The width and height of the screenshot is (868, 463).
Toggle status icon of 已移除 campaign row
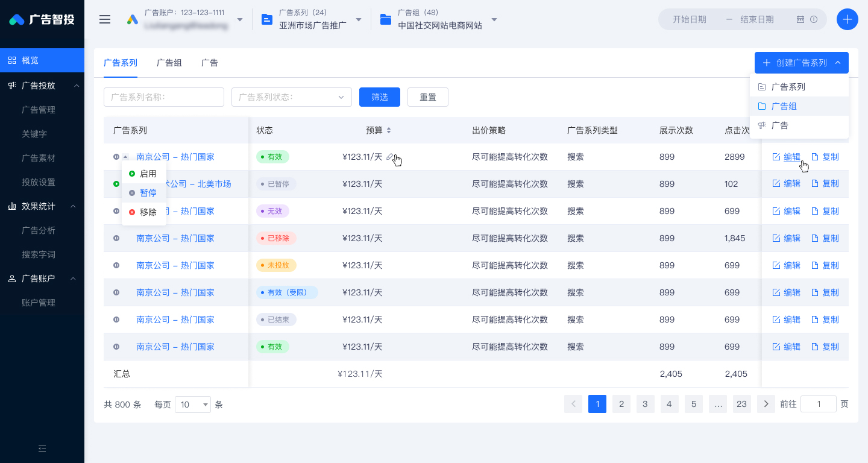click(x=116, y=238)
